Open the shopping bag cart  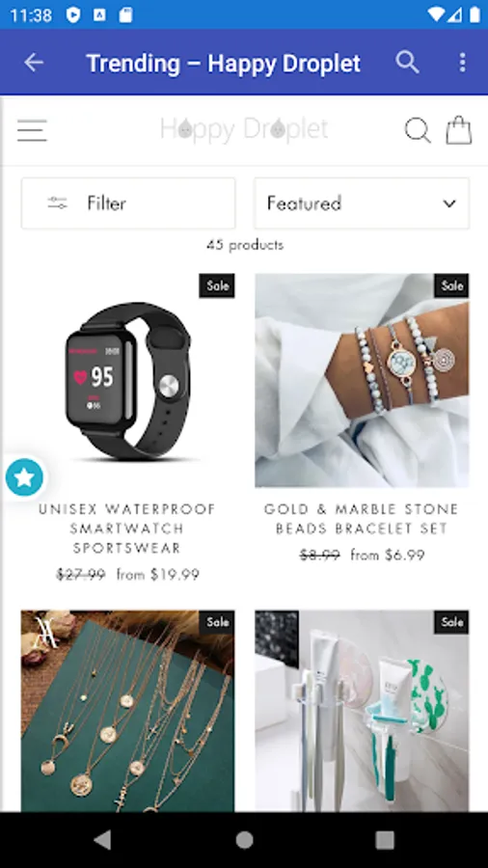[x=459, y=130]
